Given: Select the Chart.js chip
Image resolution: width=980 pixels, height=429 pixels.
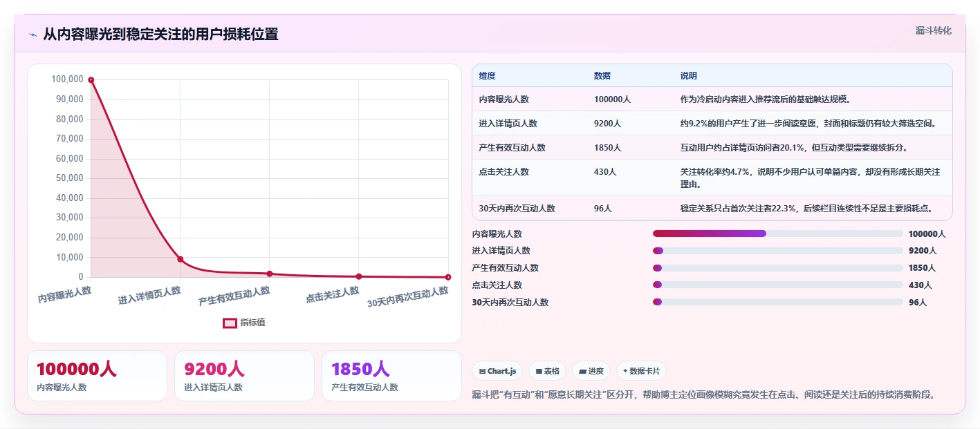Looking at the screenshot, I should [497, 371].
